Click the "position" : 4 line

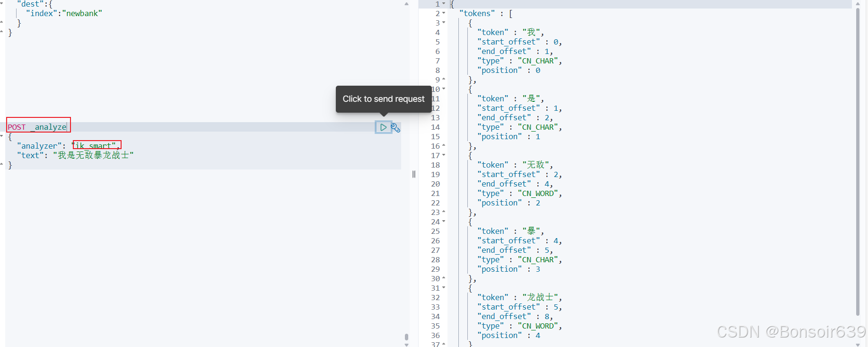tap(509, 335)
